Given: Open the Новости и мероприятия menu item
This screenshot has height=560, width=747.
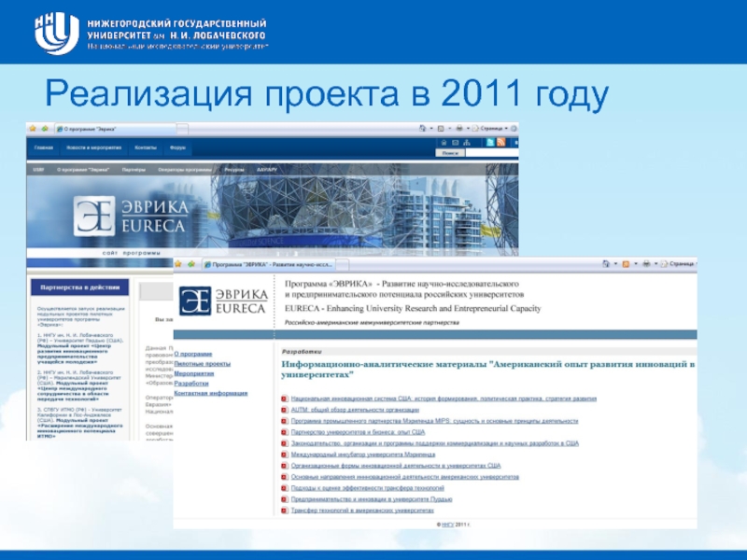Looking at the screenshot, I should click(93, 147).
